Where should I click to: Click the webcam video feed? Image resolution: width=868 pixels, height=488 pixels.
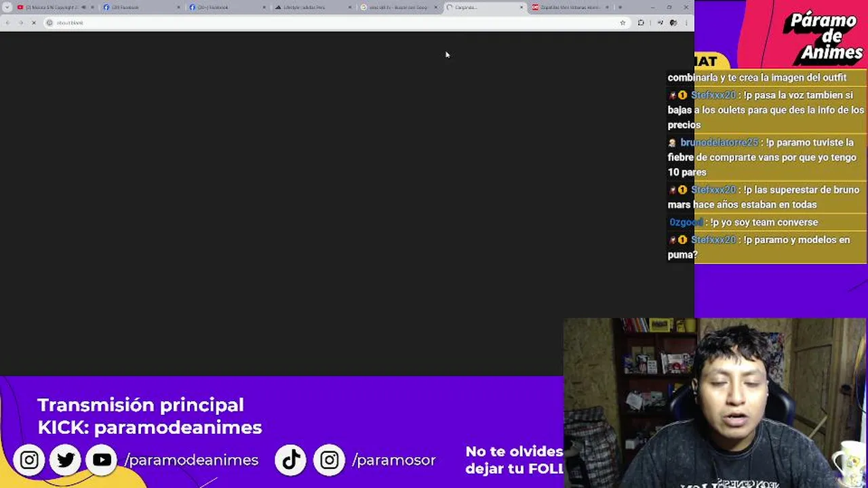pos(715,403)
